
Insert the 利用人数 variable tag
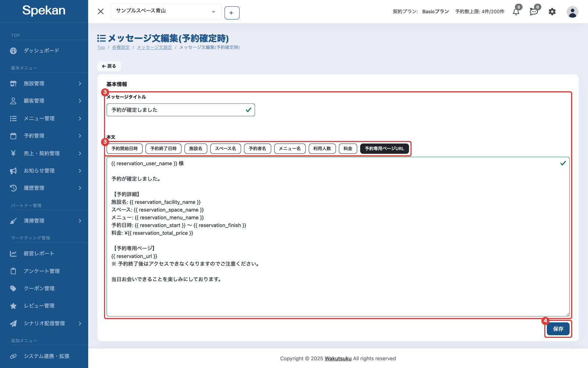[322, 149]
